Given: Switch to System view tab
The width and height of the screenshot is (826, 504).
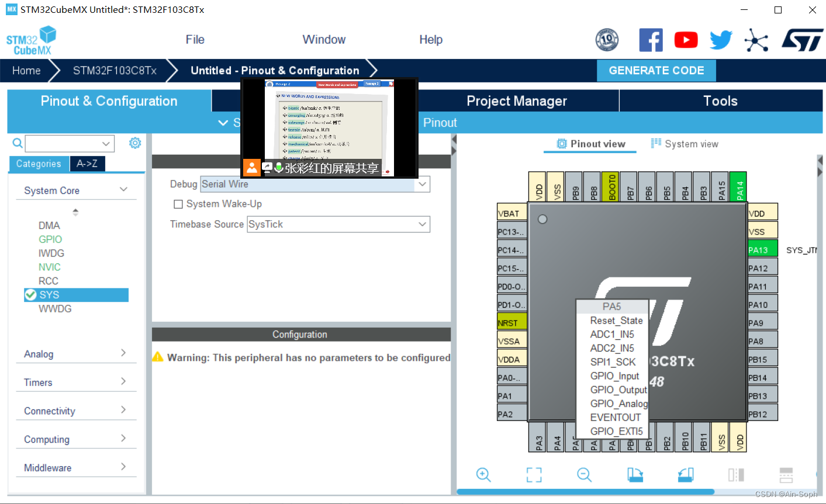Looking at the screenshot, I should 685,144.
